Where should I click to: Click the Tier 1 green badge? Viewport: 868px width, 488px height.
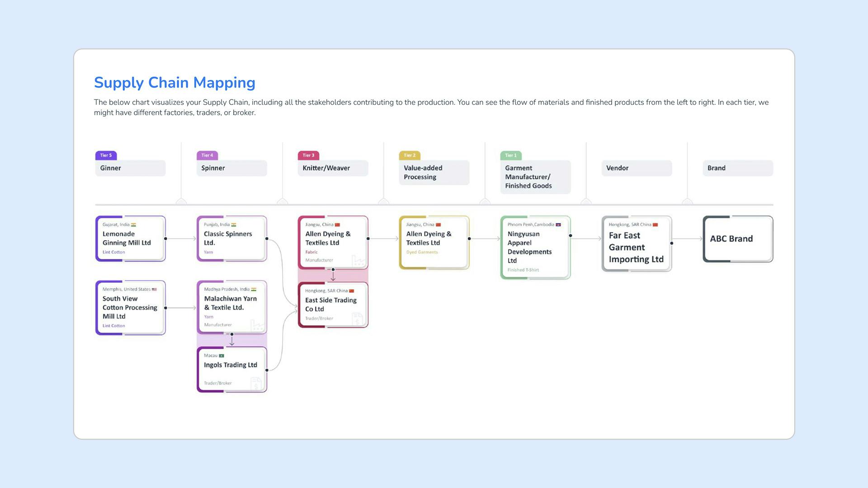(511, 155)
